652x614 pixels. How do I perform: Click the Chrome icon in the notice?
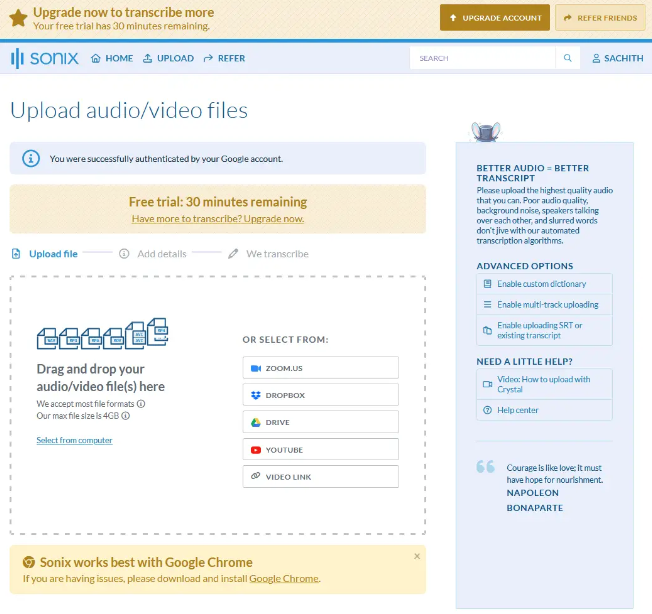[29, 562]
